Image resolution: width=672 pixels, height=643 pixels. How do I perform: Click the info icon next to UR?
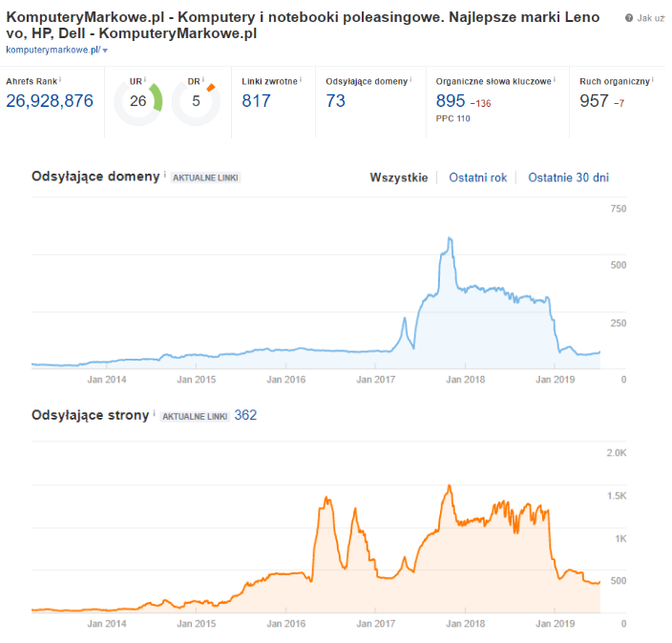click(145, 80)
